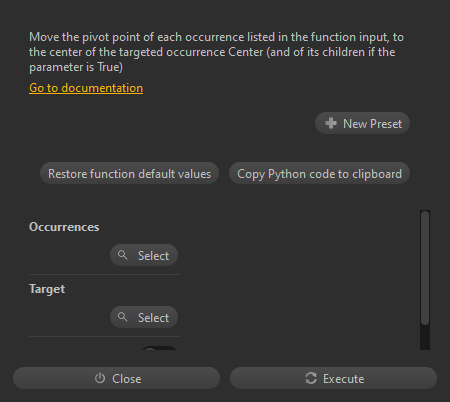Click the Target parameter label
Viewport: 450px width, 402px height.
(x=47, y=289)
